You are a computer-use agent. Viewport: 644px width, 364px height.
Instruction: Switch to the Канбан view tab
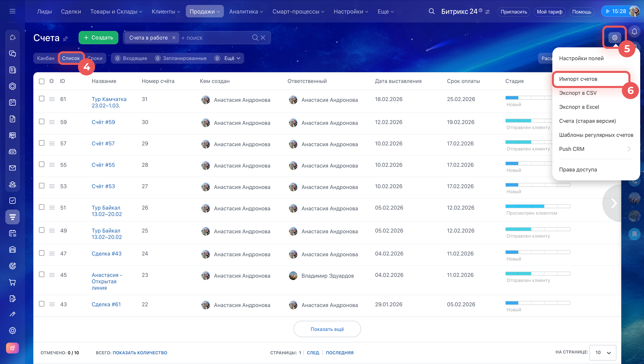[46, 58]
